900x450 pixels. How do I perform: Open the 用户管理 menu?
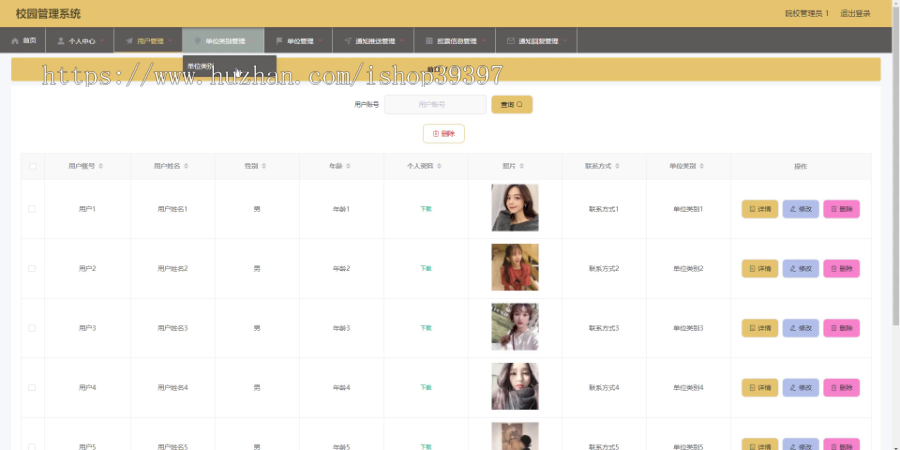point(148,41)
